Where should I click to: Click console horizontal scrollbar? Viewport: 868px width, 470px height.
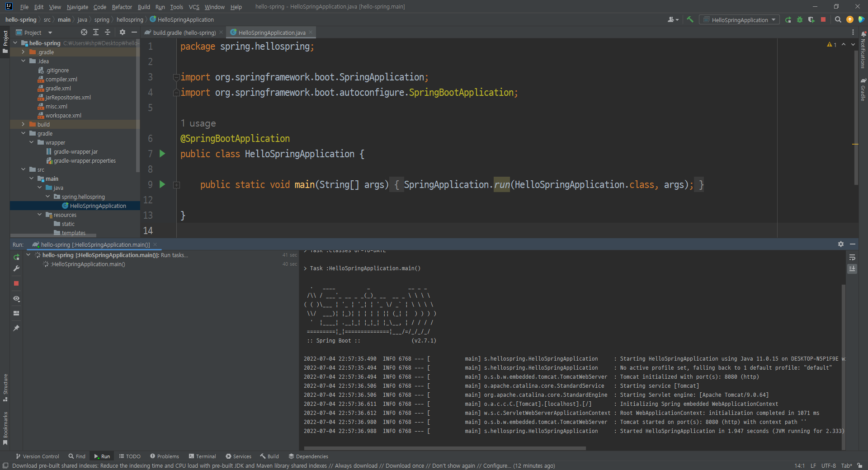[x=444, y=448]
